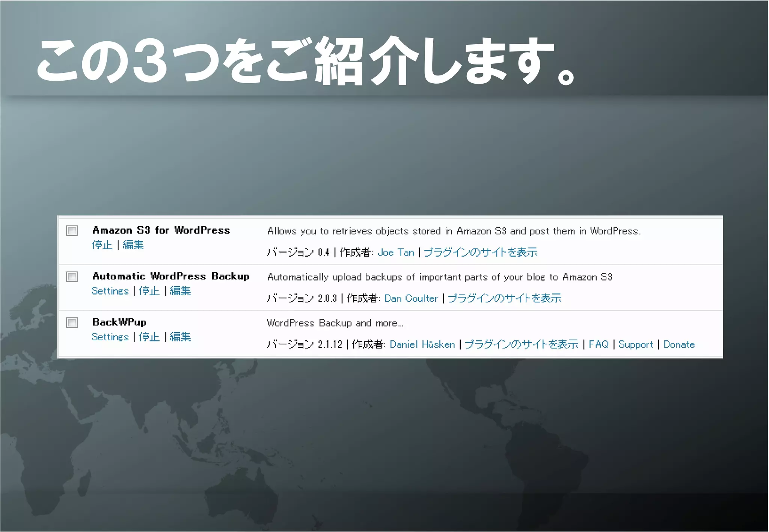Tick the Automatic WordPress Backup checkbox
This screenshot has height=532, width=769.
[x=72, y=277]
